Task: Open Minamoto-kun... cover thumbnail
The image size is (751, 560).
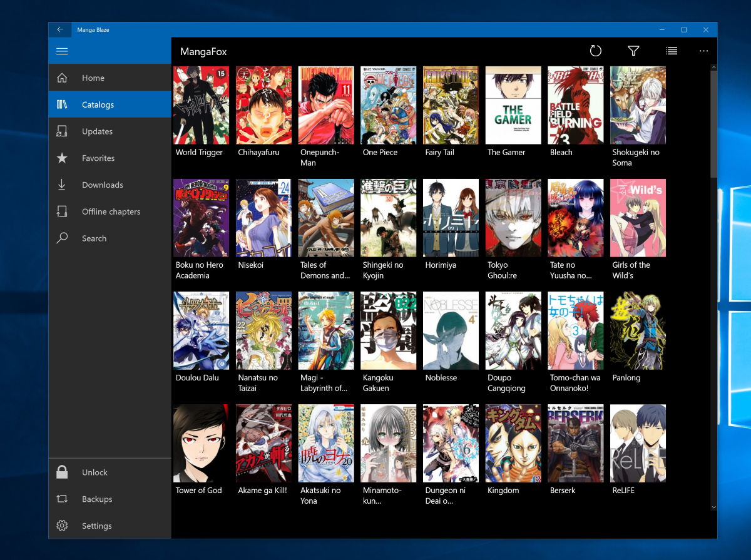Action: coord(389,443)
